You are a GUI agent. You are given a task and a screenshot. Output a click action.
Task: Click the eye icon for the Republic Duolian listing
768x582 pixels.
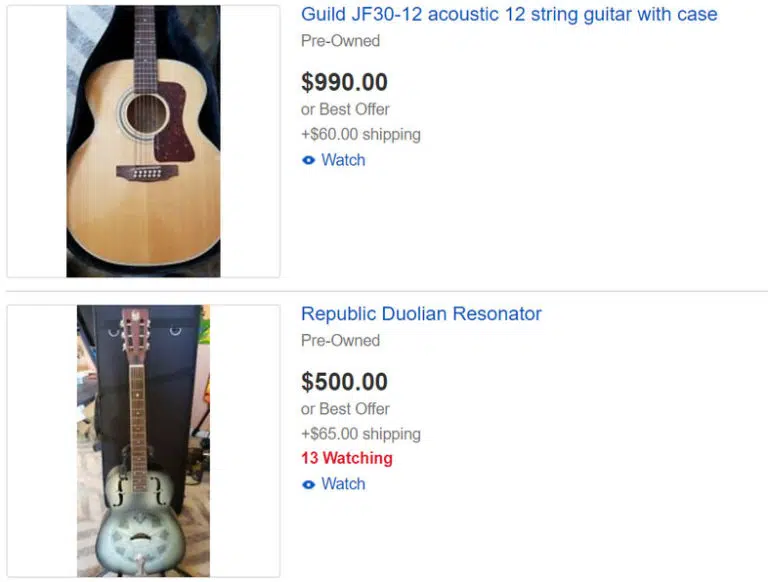309,484
